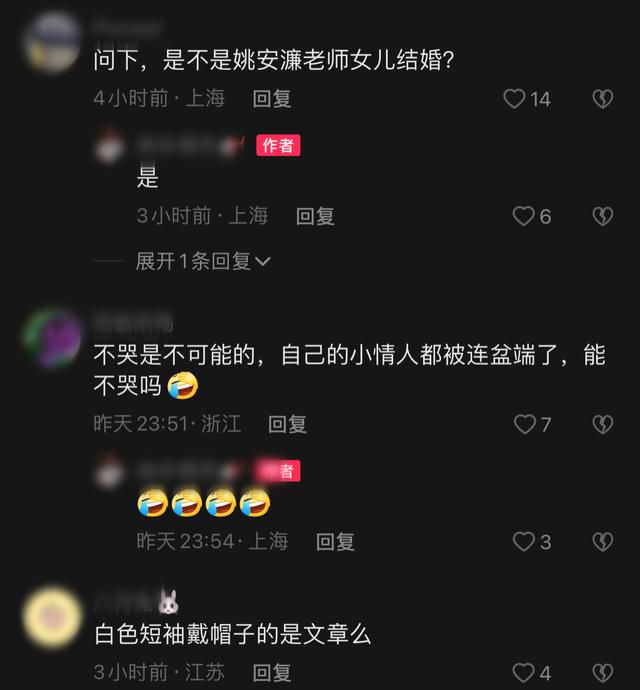Screen dimensions: 640x690
Task: Click the chevron next to 展开1条回复
Action: [263, 262]
